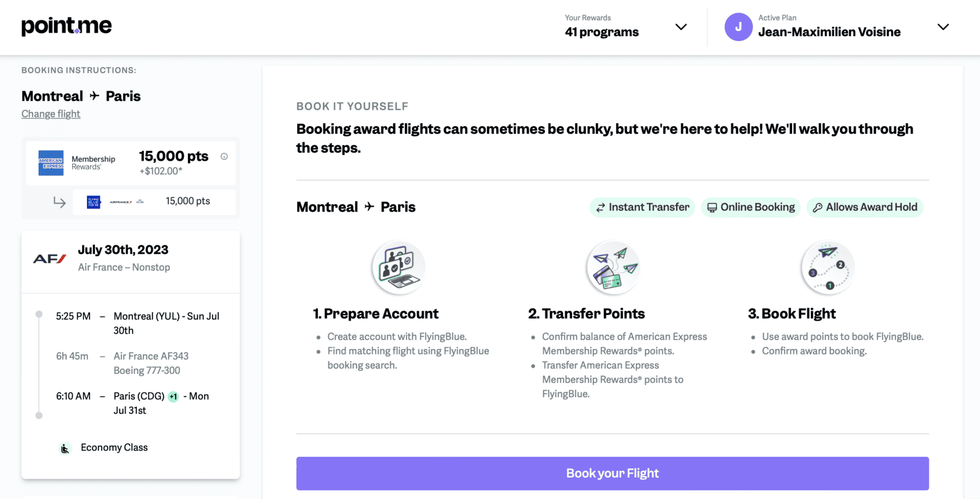The image size is (980, 499).
Task: Expand the Your Rewards programs dropdown
Action: [681, 27]
